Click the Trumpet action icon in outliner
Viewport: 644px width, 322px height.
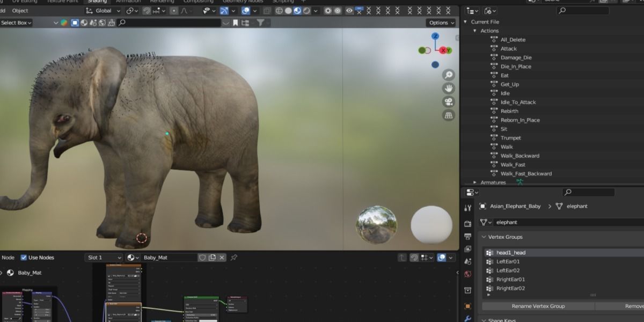click(494, 138)
